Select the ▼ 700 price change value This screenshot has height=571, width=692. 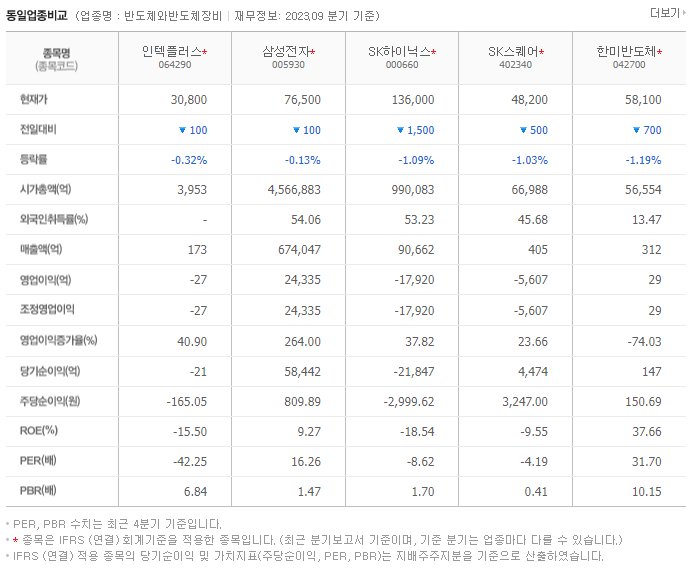[x=647, y=130]
